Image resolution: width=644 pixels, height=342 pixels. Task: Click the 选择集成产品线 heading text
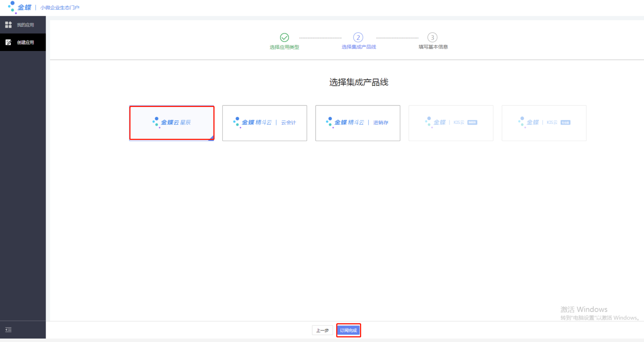click(x=359, y=82)
